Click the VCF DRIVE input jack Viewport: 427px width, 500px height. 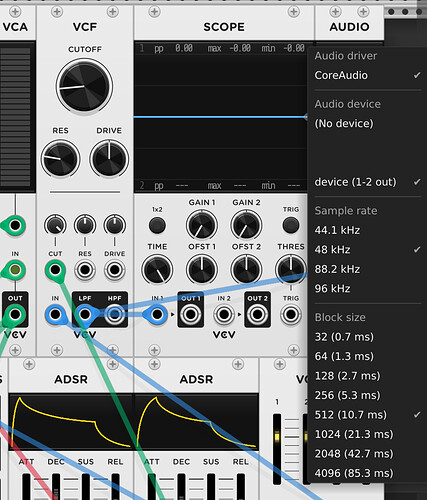pyautogui.click(x=115, y=270)
